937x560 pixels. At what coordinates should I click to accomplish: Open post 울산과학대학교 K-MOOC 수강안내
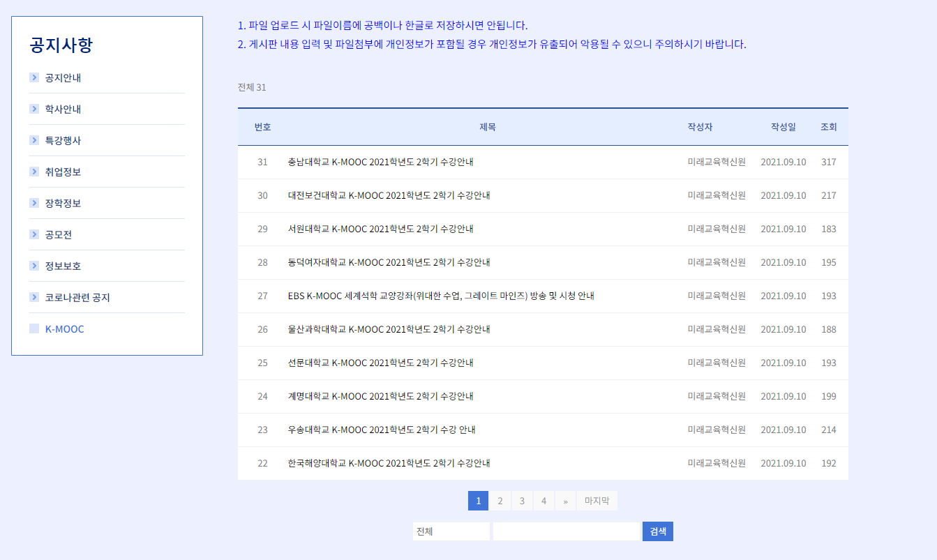pos(389,329)
